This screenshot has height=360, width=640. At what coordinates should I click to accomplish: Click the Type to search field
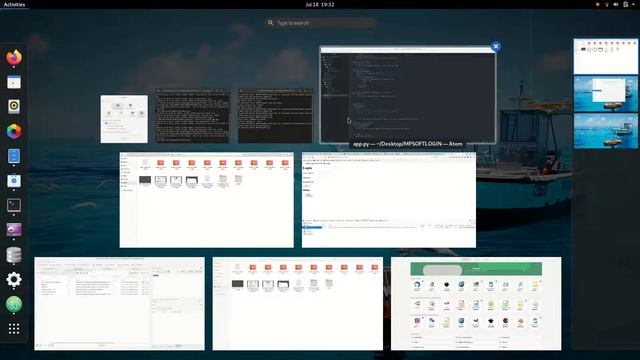320,23
